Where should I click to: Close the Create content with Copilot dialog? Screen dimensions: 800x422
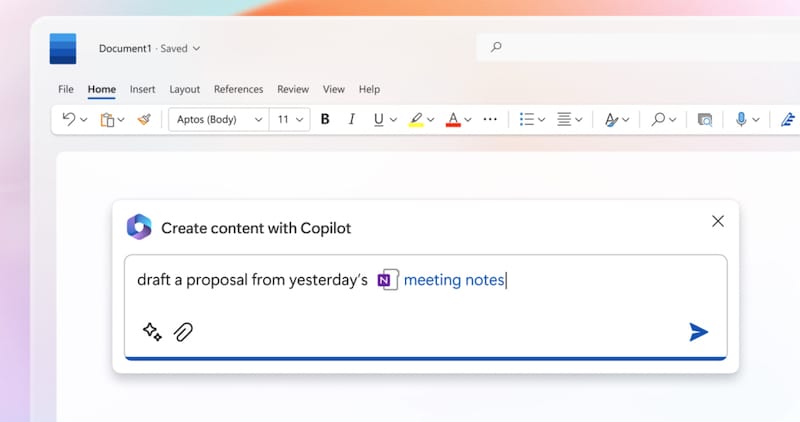coord(718,221)
